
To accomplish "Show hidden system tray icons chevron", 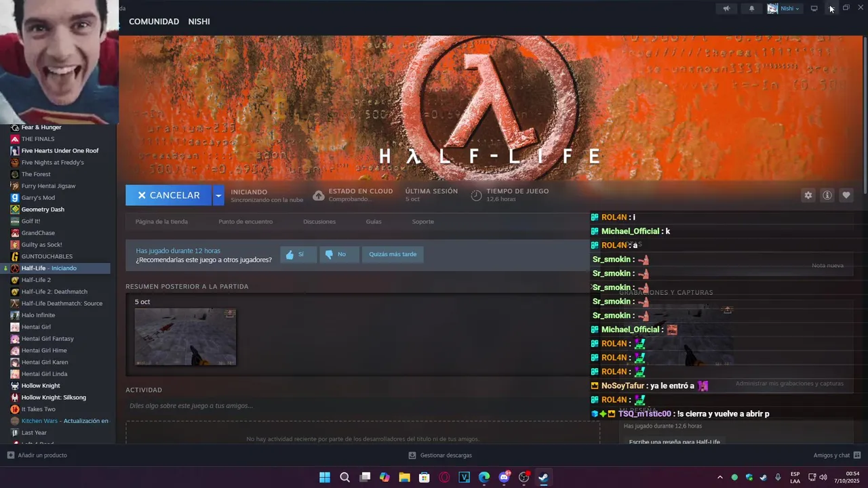I will pos(720,477).
